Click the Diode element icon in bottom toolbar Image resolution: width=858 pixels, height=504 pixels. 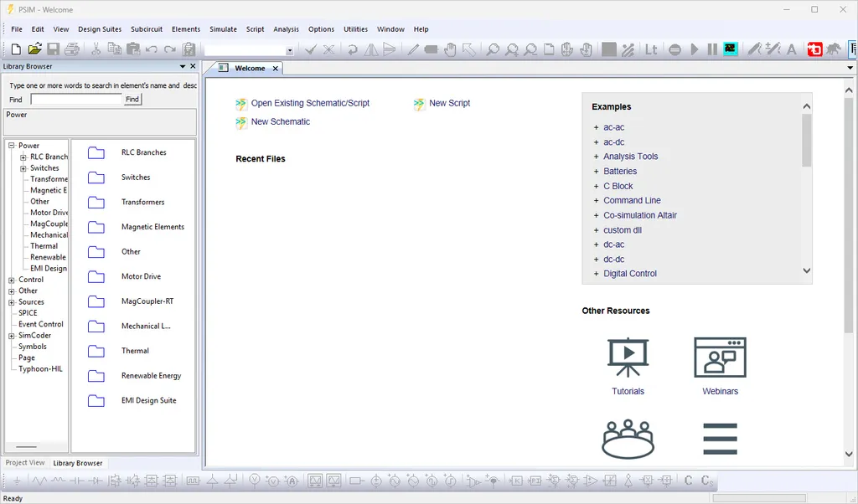tap(96, 481)
